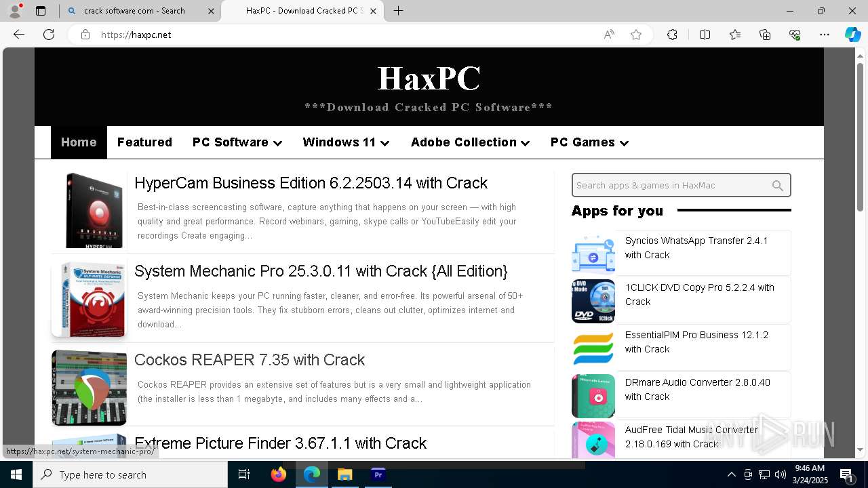Click the search magnifier icon in HaxMac box
Image resolution: width=868 pixels, height=488 pixels.
(x=778, y=186)
